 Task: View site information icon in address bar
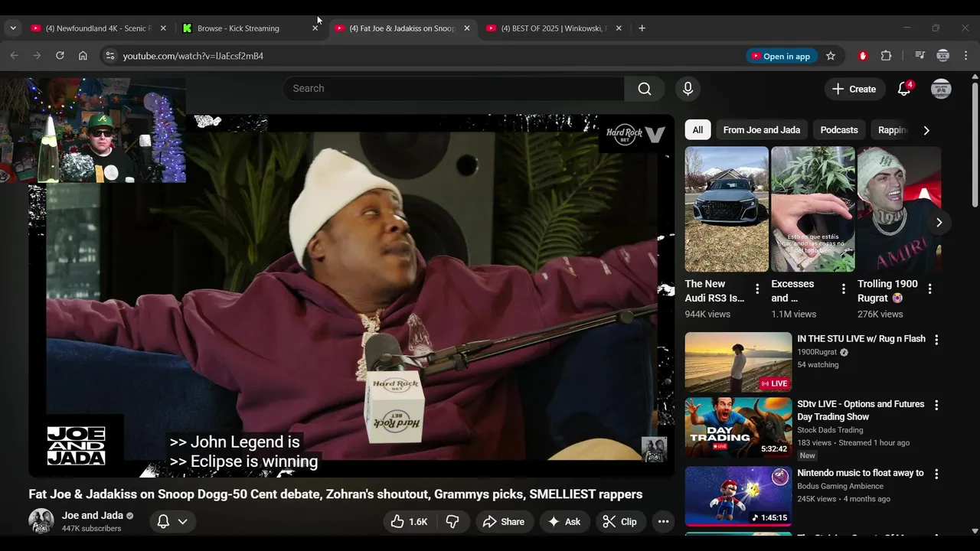pyautogui.click(x=109, y=56)
